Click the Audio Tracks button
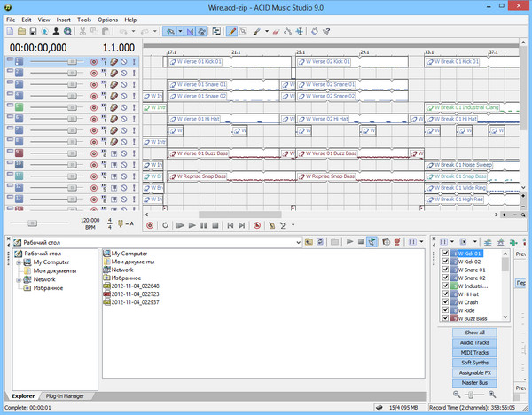Viewport: 532px width, 415px height. [473, 341]
